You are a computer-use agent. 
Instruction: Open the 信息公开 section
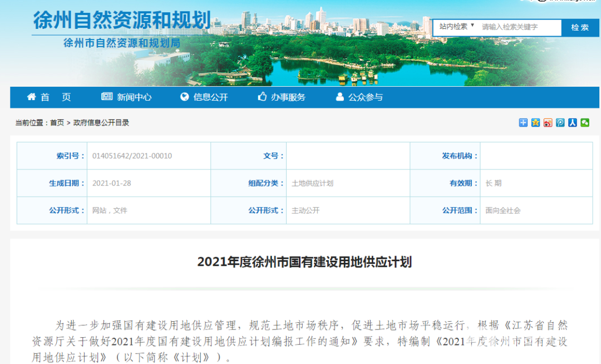coord(204,97)
